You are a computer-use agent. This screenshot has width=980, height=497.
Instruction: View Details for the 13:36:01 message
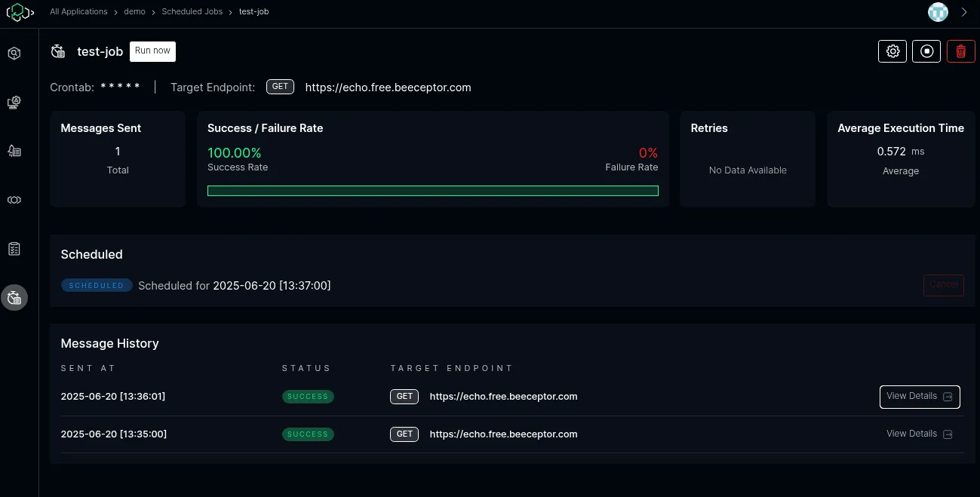[919, 397]
